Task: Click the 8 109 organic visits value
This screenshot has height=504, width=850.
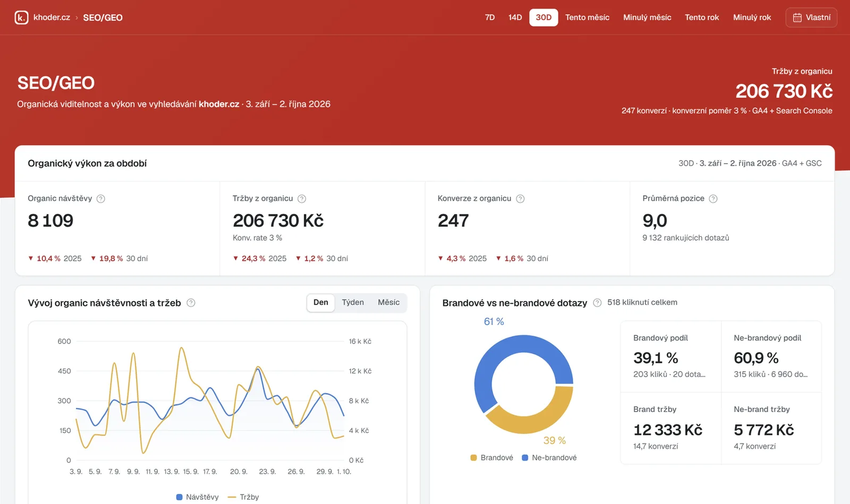Action: tap(50, 220)
